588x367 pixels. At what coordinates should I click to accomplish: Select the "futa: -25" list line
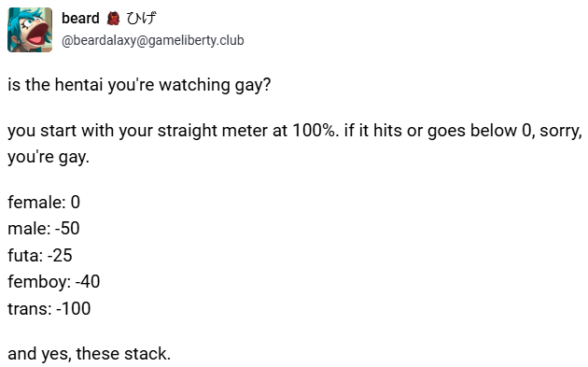point(40,256)
